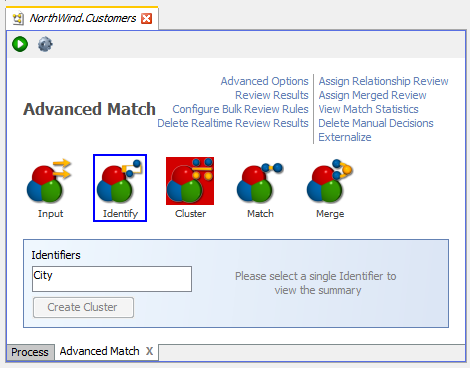The height and width of the screenshot is (368, 470).
Task: Switch to the Process tab
Action: point(30,352)
